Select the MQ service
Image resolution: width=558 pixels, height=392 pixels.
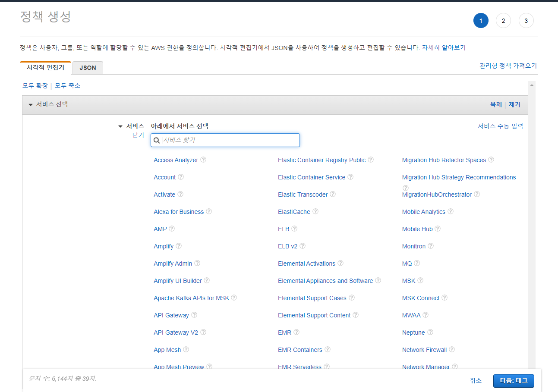point(407,263)
